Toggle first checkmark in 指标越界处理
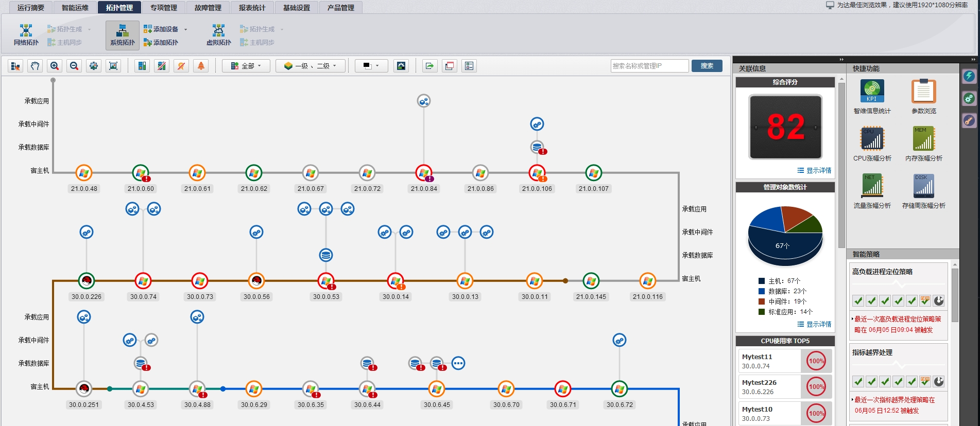 pos(858,381)
